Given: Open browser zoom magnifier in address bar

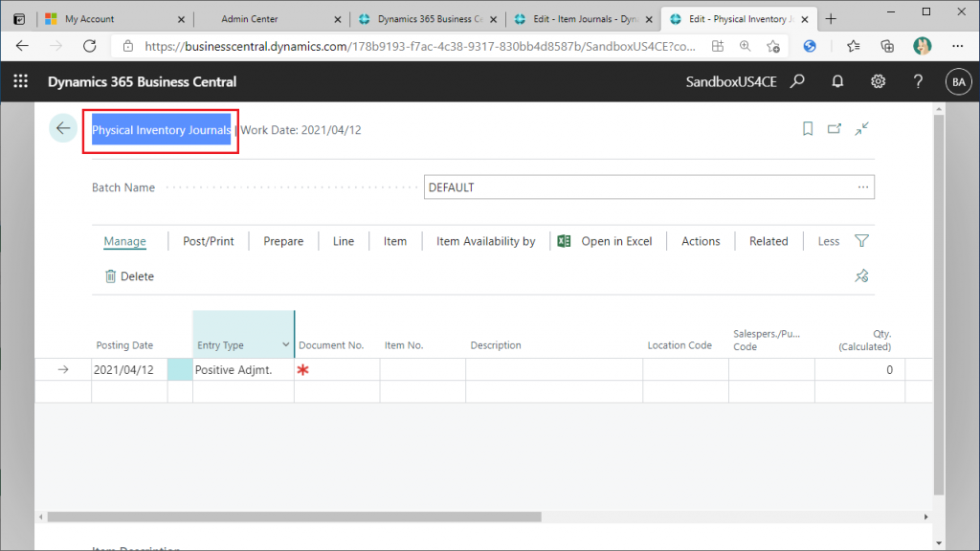Looking at the screenshot, I should click(x=745, y=46).
